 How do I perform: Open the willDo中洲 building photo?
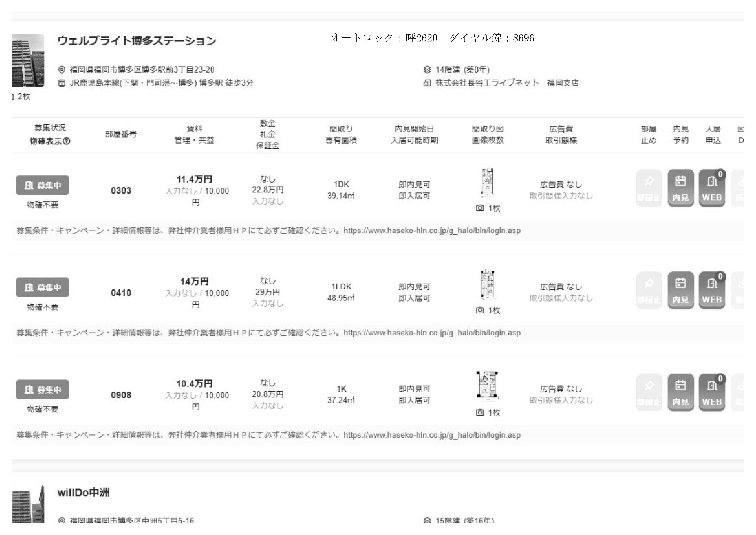[x=28, y=504]
